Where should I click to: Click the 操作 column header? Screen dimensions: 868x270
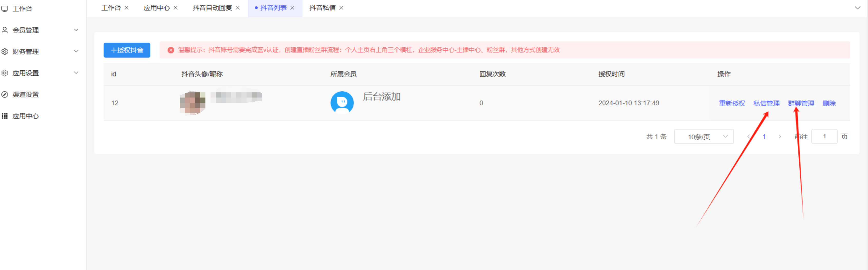724,74
